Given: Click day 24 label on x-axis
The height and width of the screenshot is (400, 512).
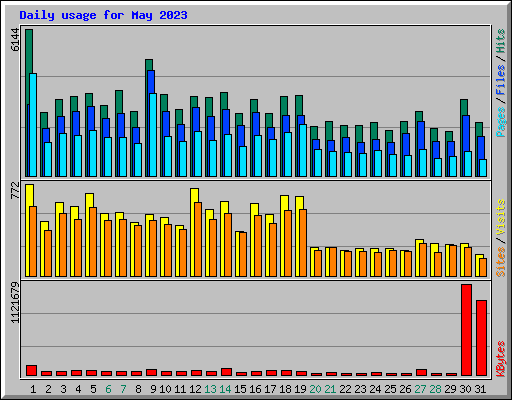Looking at the screenshot, I should click(375, 389).
